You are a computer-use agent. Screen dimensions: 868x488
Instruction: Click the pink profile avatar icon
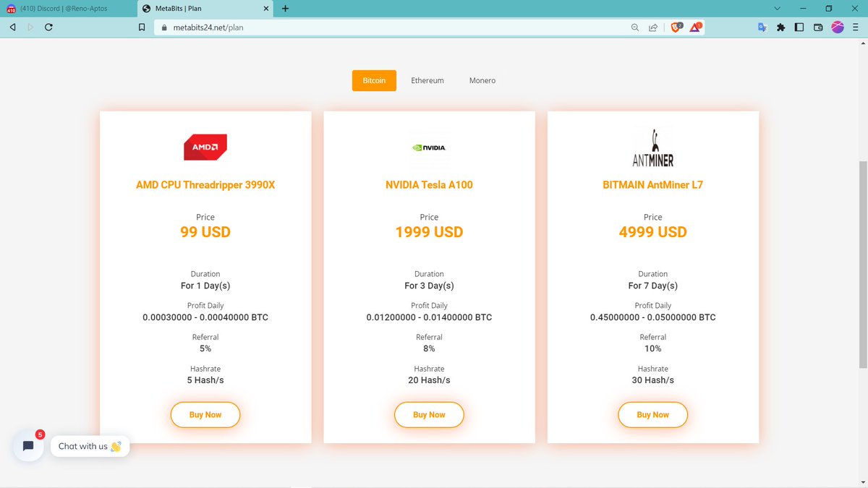(x=838, y=27)
